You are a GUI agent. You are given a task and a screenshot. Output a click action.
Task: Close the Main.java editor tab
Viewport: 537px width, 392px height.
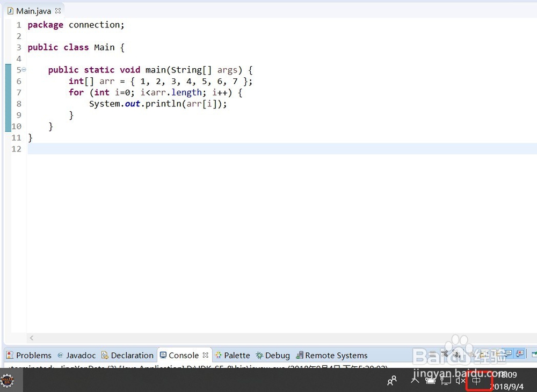(x=58, y=11)
